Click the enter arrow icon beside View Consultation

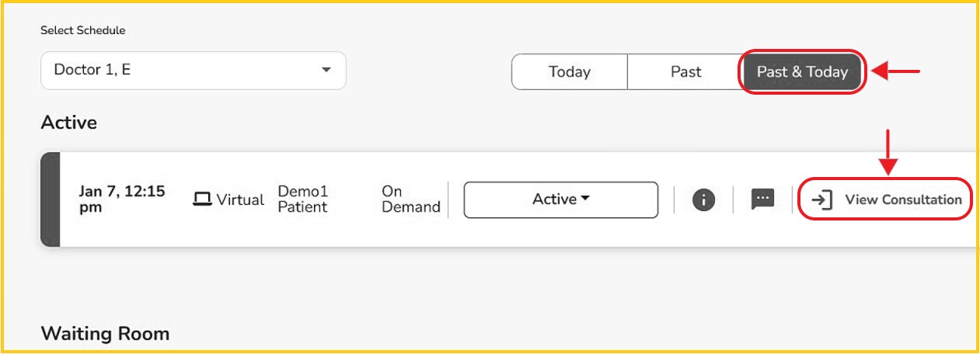click(821, 200)
